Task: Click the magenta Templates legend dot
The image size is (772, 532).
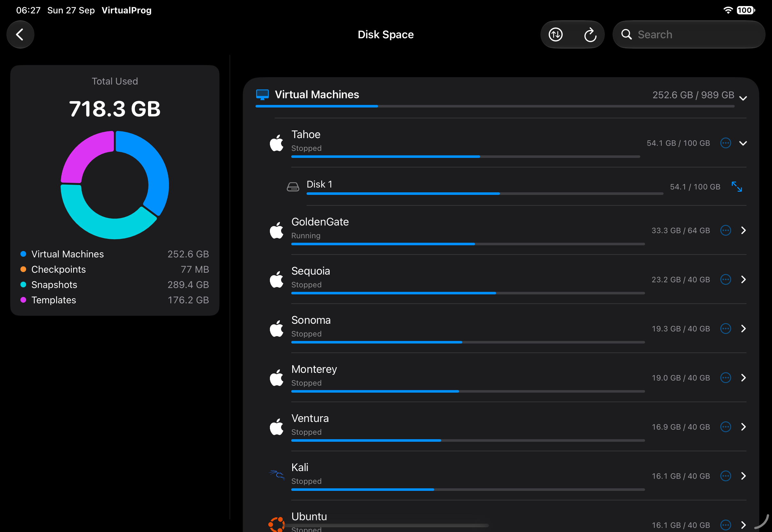Action: (x=23, y=300)
